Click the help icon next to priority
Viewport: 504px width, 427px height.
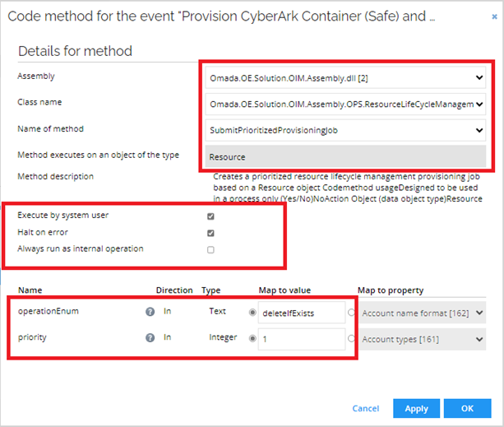150,337
